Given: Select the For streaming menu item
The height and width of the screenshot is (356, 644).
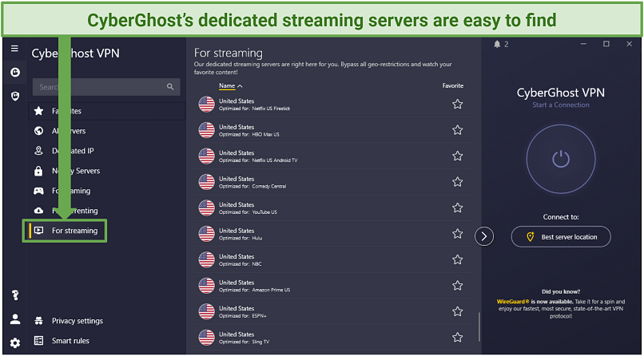Looking at the screenshot, I should [65, 231].
